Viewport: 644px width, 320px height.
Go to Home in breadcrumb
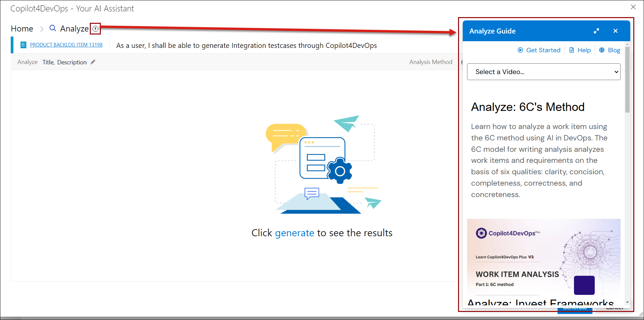pyautogui.click(x=22, y=29)
